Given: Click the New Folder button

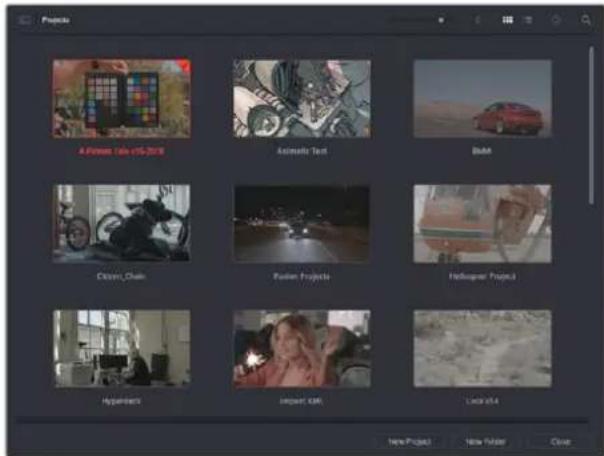Looking at the screenshot, I should [485, 441].
